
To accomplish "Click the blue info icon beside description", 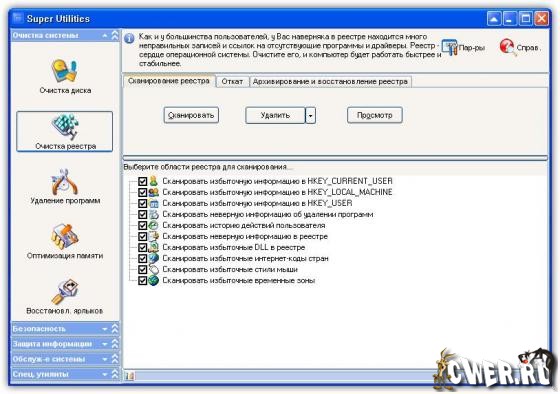I will coord(129,38).
